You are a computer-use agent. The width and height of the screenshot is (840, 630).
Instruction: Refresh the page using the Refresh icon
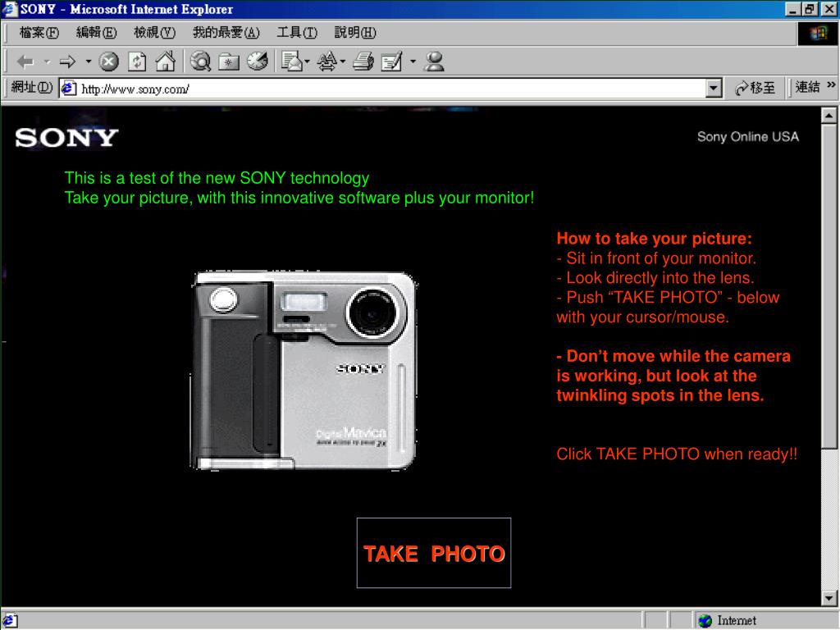pyautogui.click(x=137, y=62)
